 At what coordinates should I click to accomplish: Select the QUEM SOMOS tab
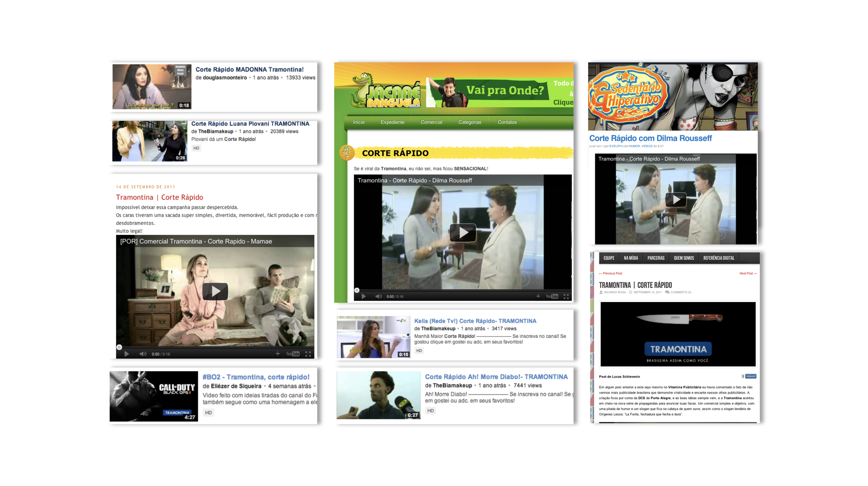684,258
